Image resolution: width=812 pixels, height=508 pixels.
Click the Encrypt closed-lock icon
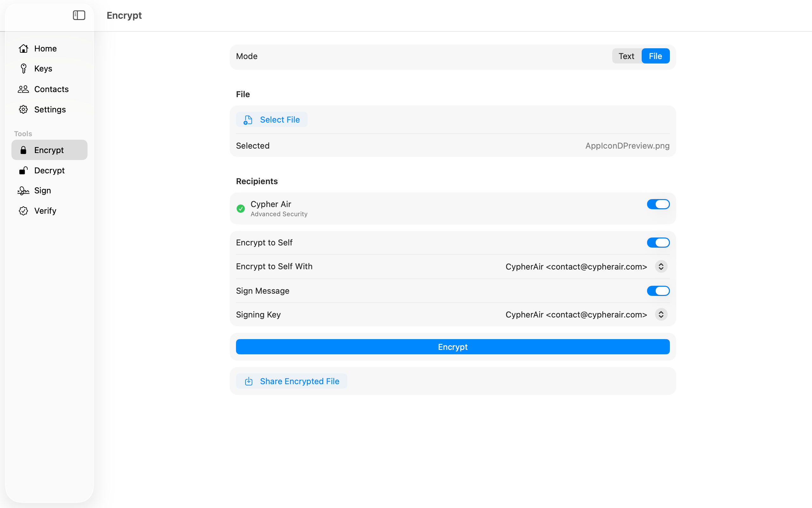pos(23,150)
